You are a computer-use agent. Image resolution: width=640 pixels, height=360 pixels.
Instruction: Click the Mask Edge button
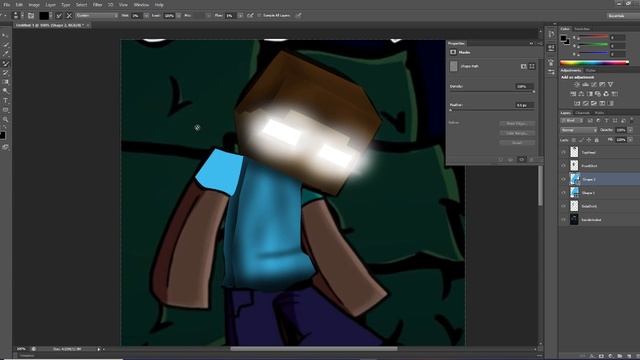pyautogui.click(x=517, y=124)
